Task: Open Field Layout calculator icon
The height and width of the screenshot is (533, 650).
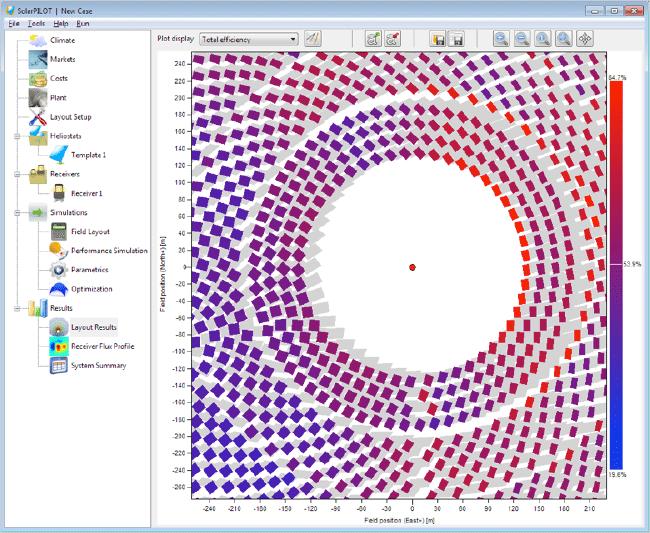Action: coord(59,232)
